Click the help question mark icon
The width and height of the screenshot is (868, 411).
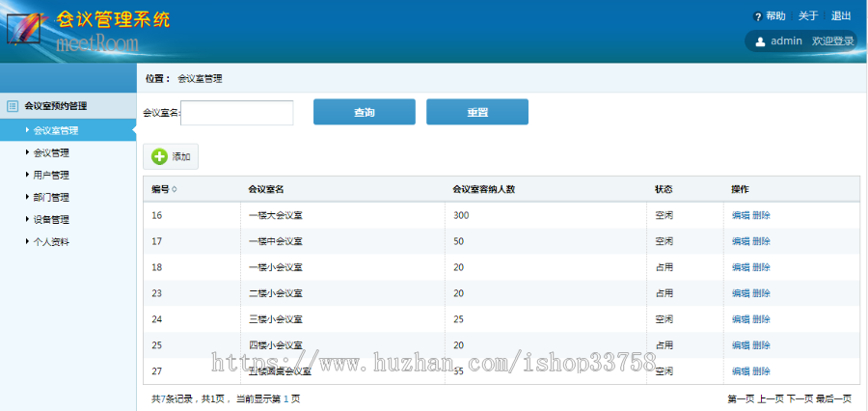pyautogui.click(x=758, y=17)
